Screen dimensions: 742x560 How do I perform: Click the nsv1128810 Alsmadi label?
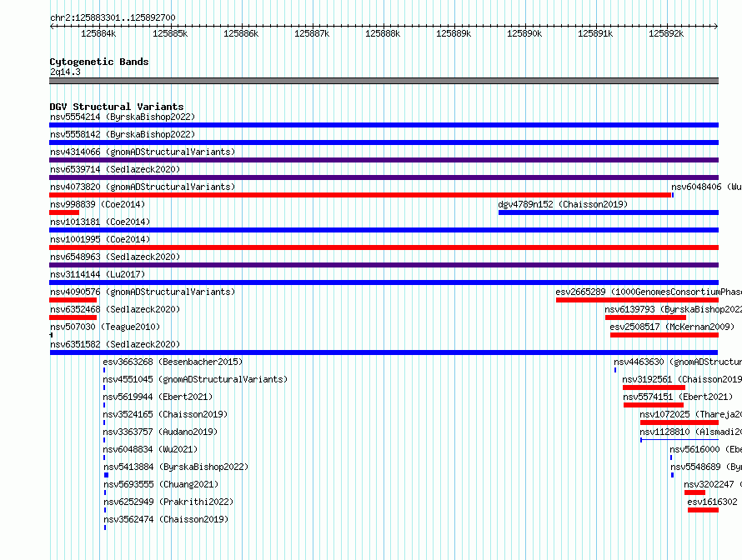coord(690,432)
